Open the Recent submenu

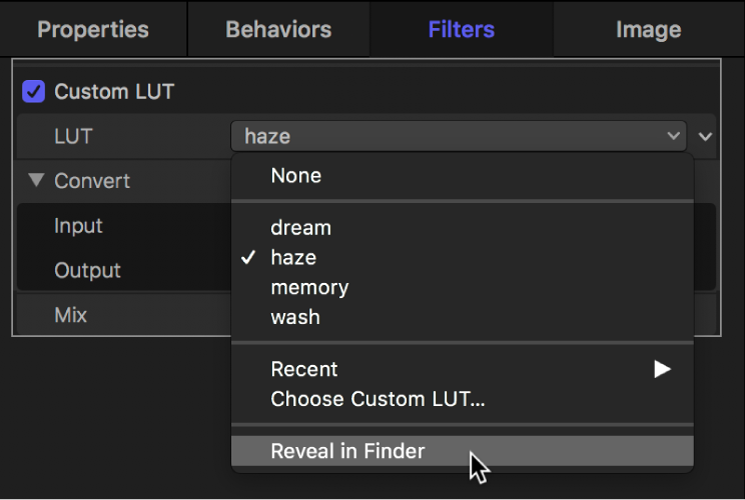pos(304,370)
